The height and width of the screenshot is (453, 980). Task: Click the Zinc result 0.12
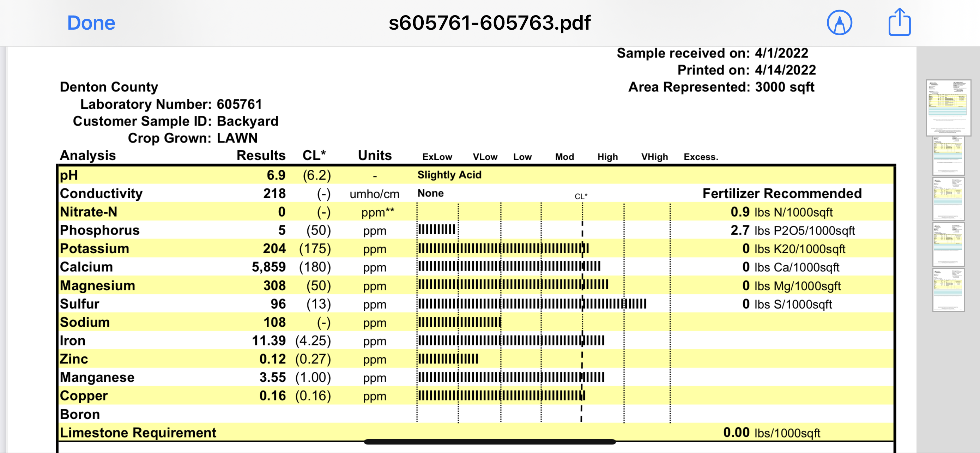272,359
